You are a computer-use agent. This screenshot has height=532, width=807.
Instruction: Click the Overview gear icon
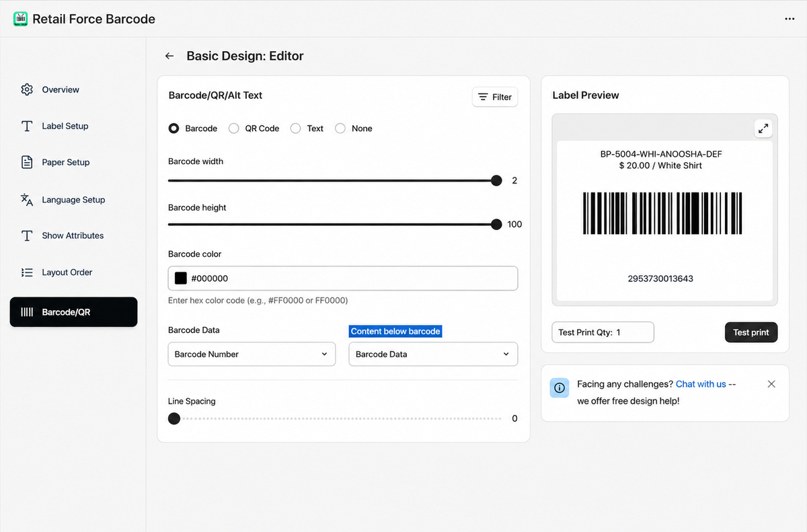pos(27,89)
